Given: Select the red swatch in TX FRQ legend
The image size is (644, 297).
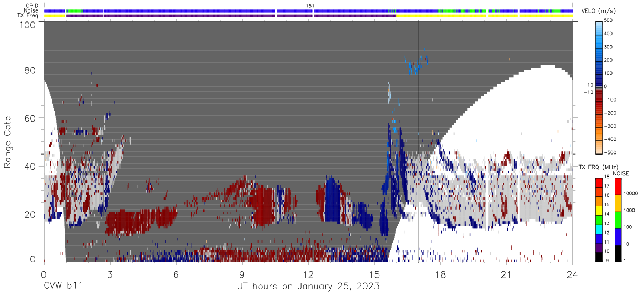Looking at the screenshot, I should [599, 182].
